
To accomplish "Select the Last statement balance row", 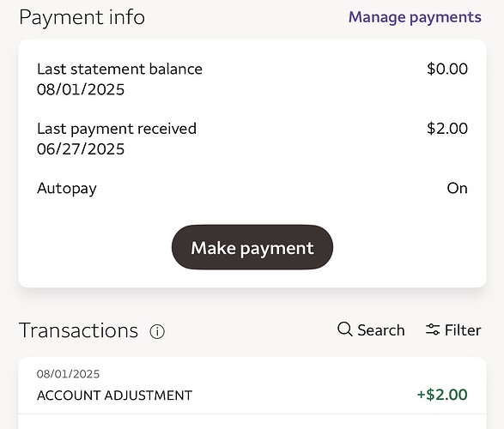I will [x=252, y=79].
